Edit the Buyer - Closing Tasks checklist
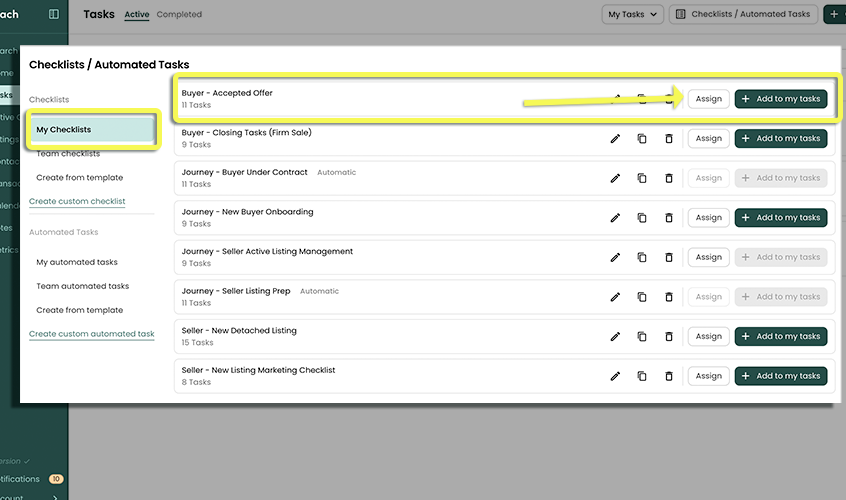Image resolution: width=846 pixels, height=500 pixels. 615,139
